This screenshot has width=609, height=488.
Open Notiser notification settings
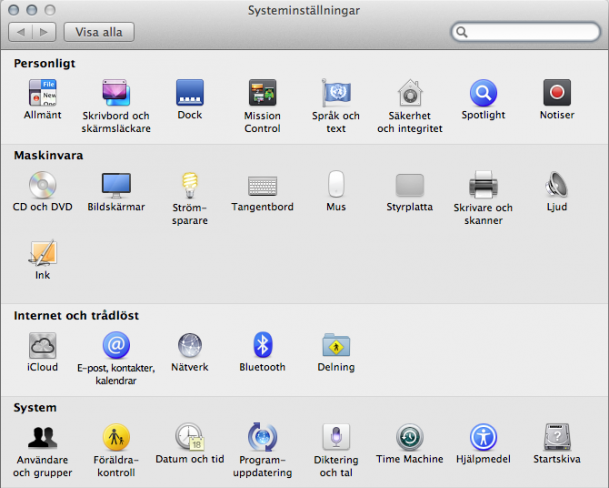coord(557,92)
